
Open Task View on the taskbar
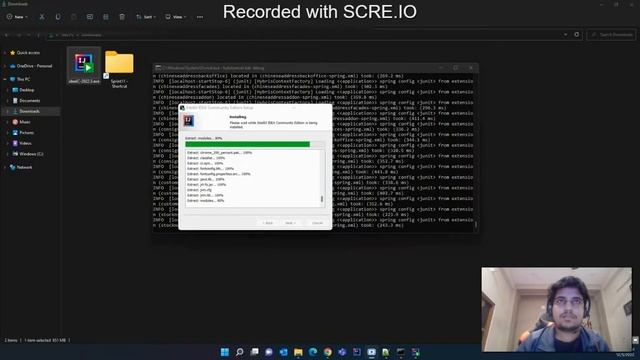(254, 352)
